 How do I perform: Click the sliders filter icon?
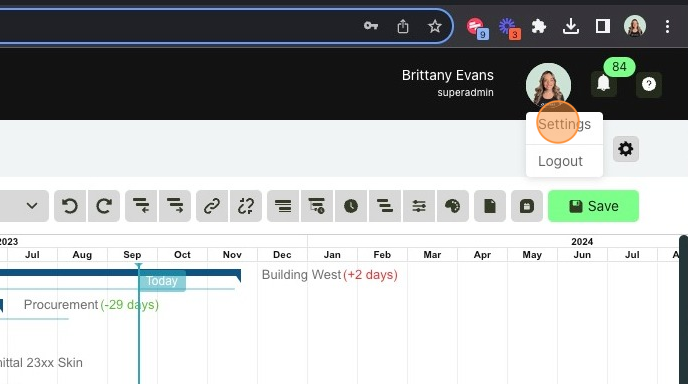(419, 206)
